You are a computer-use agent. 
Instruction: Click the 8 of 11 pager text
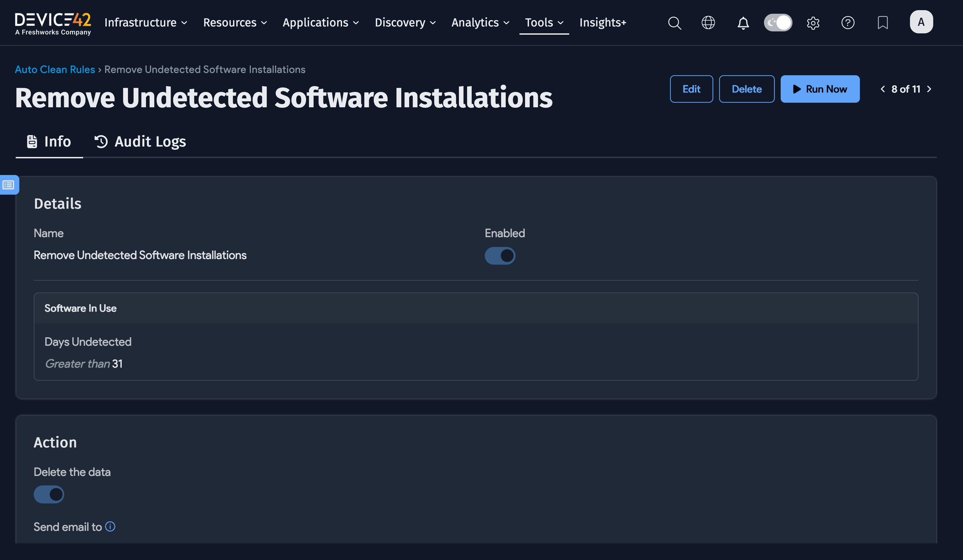click(x=906, y=89)
